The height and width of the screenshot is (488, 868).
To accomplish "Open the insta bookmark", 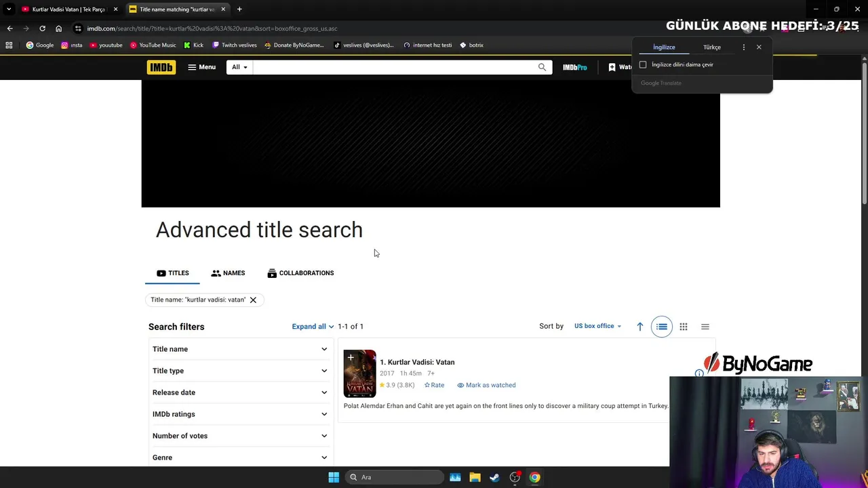I will tap(72, 45).
